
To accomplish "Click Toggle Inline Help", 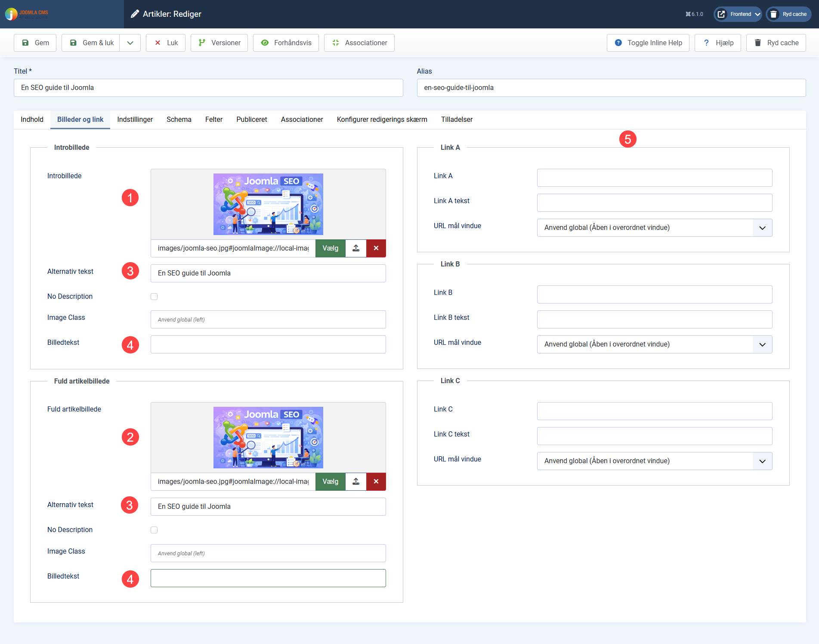I will click(648, 43).
